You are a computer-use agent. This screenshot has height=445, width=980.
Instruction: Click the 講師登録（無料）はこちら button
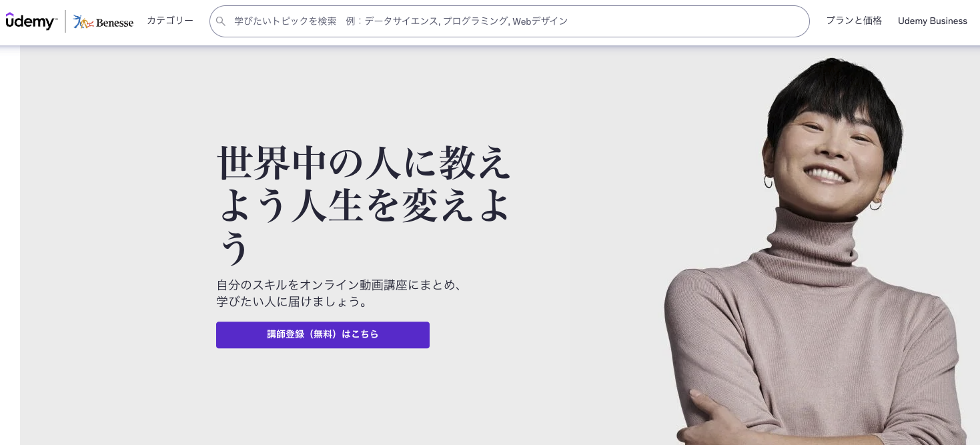click(x=323, y=335)
